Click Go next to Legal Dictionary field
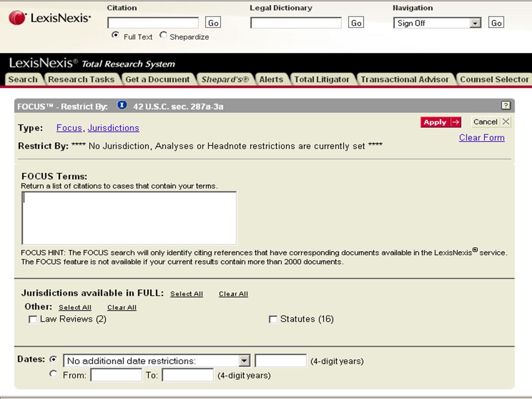532x399 pixels. pyautogui.click(x=356, y=23)
